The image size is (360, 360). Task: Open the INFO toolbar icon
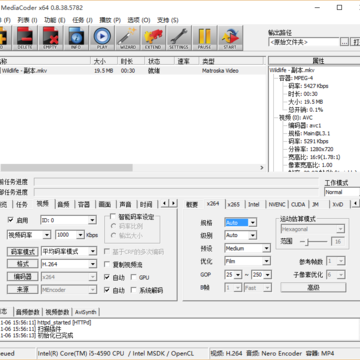pyautogui.click(x=76, y=38)
